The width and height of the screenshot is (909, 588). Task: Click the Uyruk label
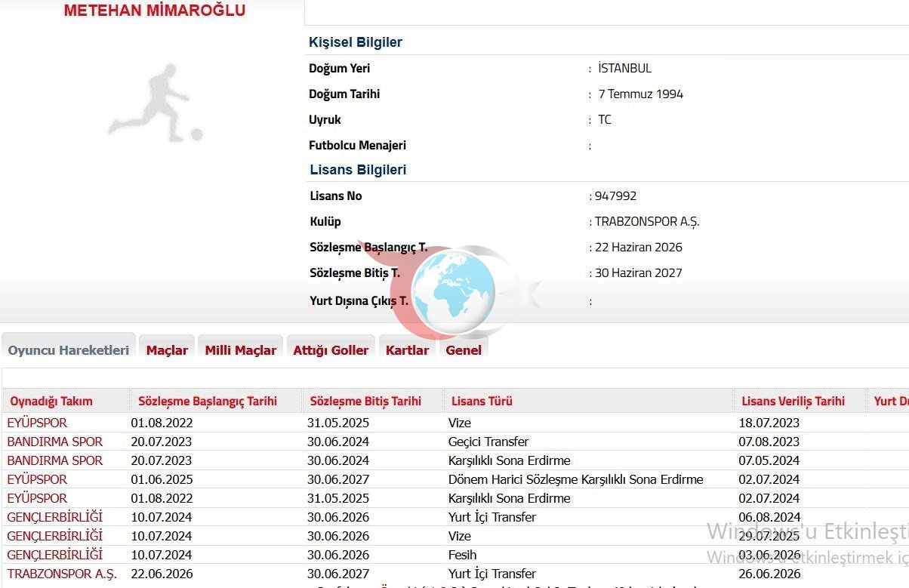tap(325, 119)
